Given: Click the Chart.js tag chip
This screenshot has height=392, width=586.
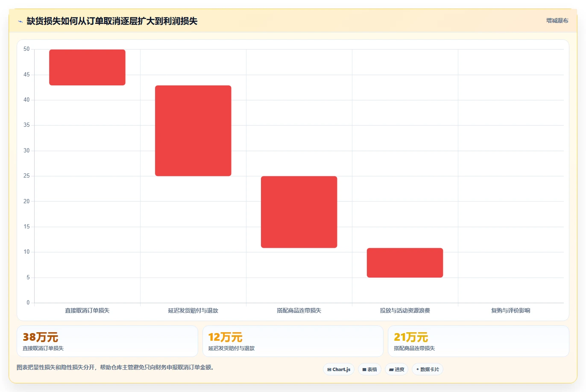Looking at the screenshot, I should point(339,369).
